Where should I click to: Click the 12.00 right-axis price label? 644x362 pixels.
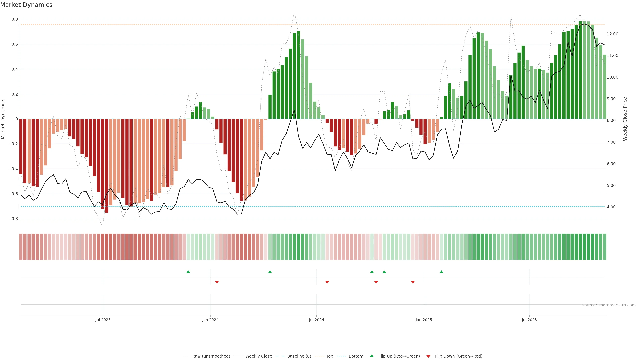coord(612,34)
